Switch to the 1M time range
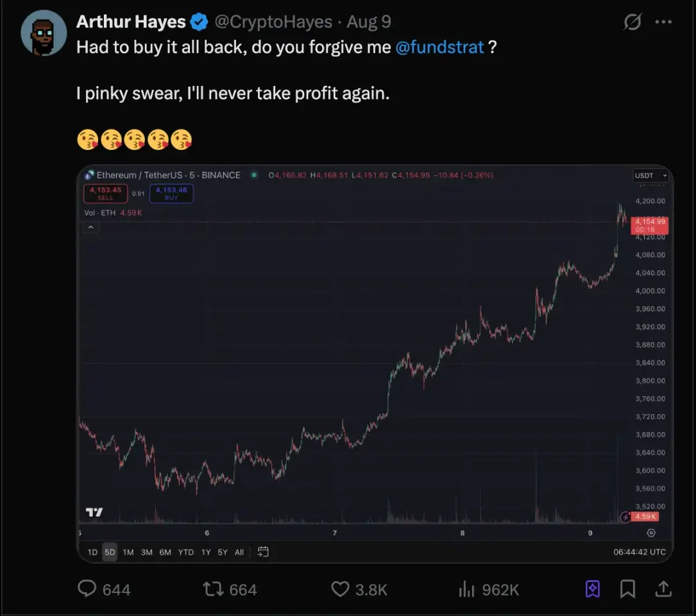 [x=128, y=552]
